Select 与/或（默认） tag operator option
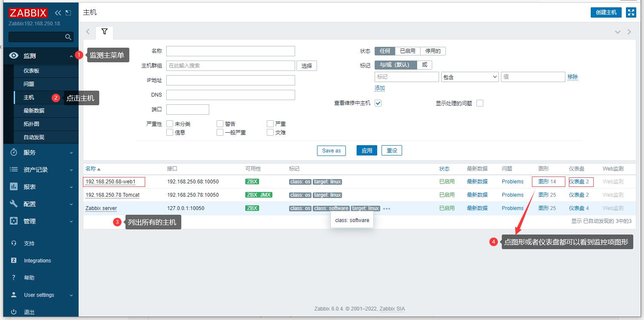The height and width of the screenshot is (320, 644). pos(396,65)
